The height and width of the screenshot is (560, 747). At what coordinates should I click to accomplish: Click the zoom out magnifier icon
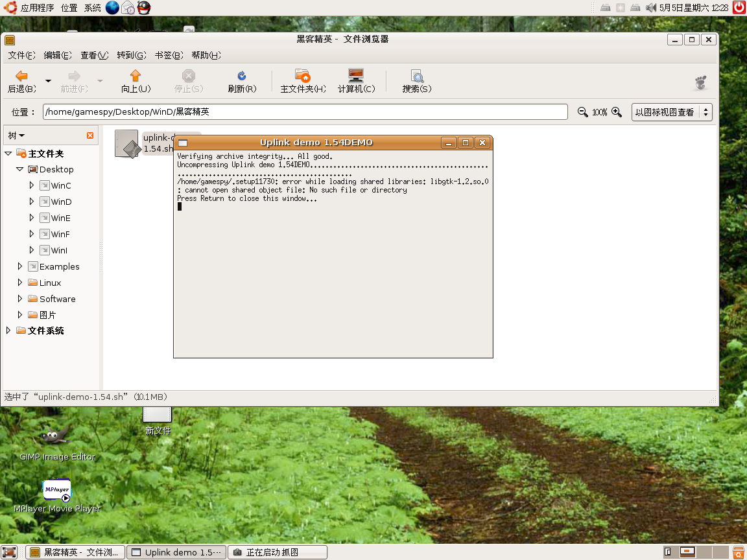(582, 112)
